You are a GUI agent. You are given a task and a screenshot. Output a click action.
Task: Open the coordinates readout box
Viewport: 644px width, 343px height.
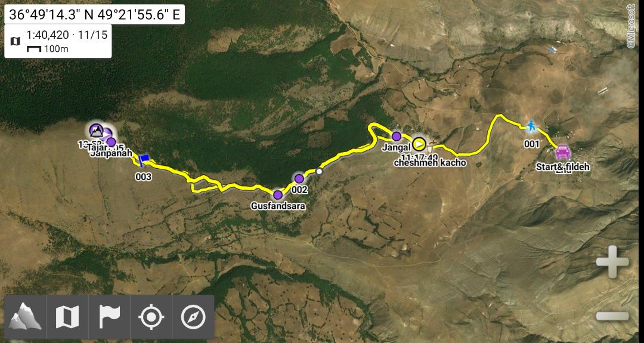pyautogui.click(x=94, y=14)
